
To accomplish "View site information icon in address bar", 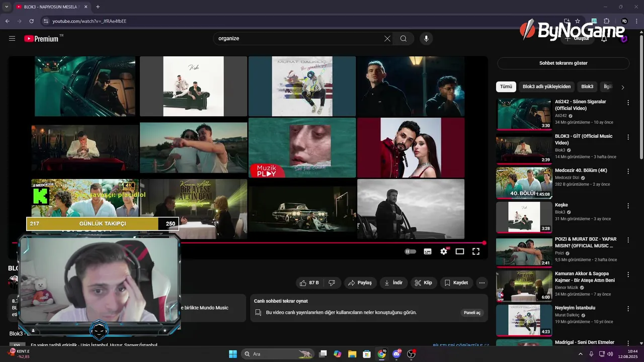I will coord(45,21).
